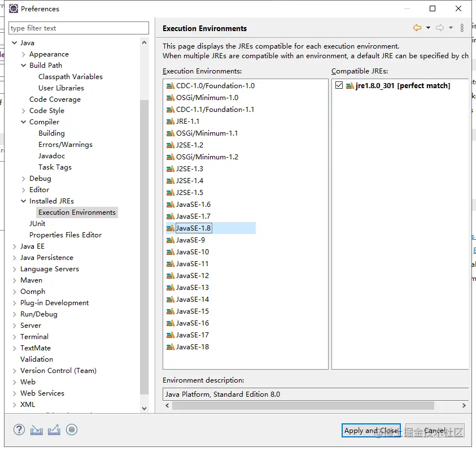Click the Help question mark icon

click(19, 430)
